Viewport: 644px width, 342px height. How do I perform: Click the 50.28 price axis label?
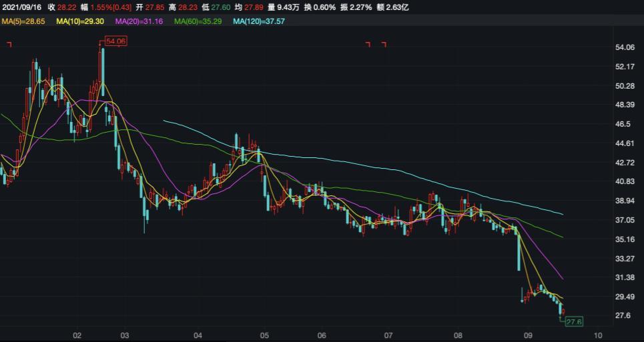pyautogui.click(x=624, y=86)
